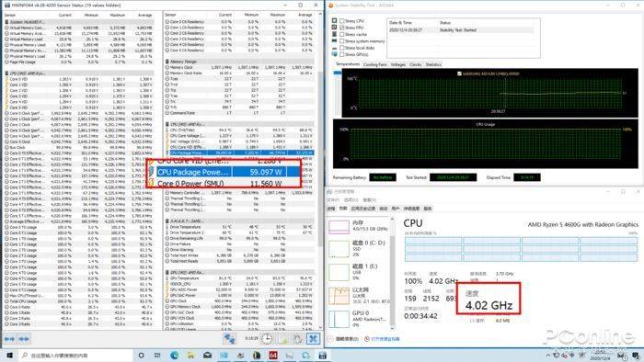The width and height of the screenshot is (644, 362).
Task: Select the 'Stability Test: Started' log row
Action: point(460,30)
